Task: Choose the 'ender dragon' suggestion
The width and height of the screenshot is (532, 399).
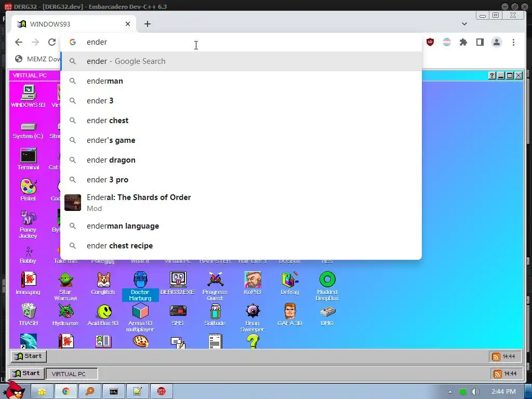Action: 241,160
